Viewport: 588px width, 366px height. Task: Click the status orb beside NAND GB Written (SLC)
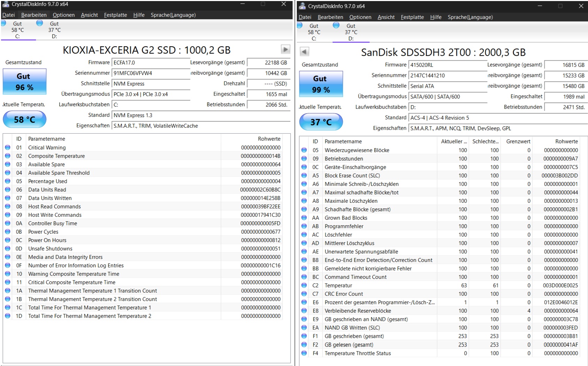[304, 328]
